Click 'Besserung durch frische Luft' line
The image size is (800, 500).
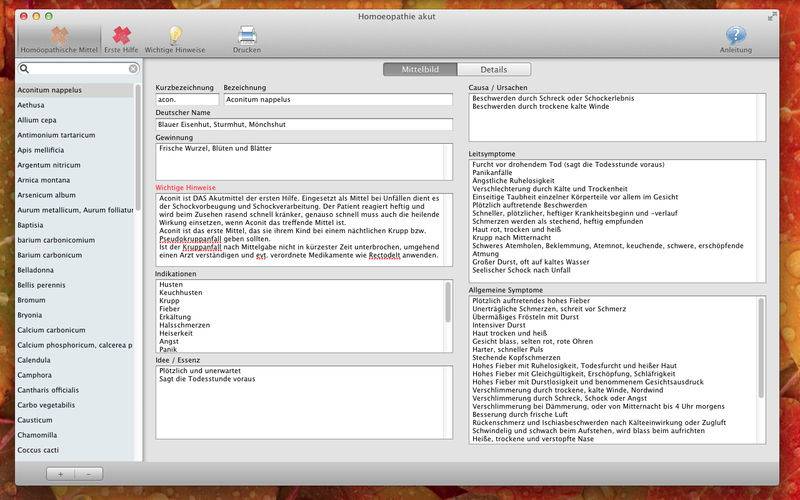tap(521, 415)
